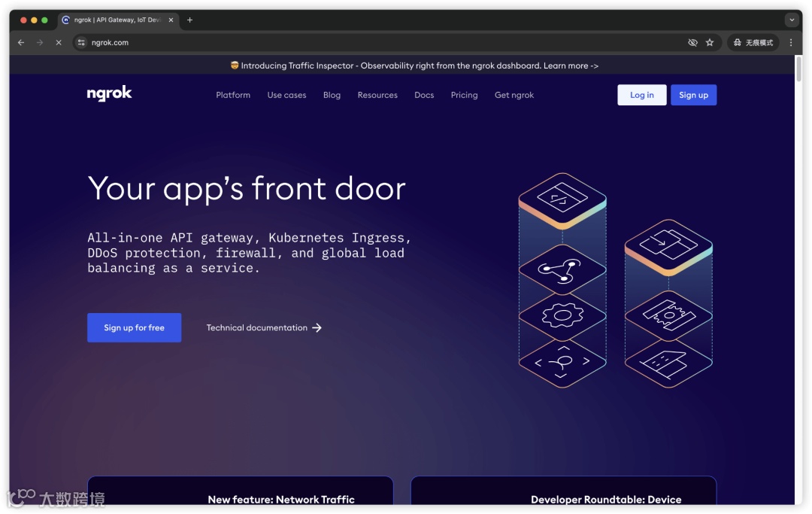The image size is (812, 514).
Task: Go to the Blog page
Action: pyautogui.click(x=332, y=95)
